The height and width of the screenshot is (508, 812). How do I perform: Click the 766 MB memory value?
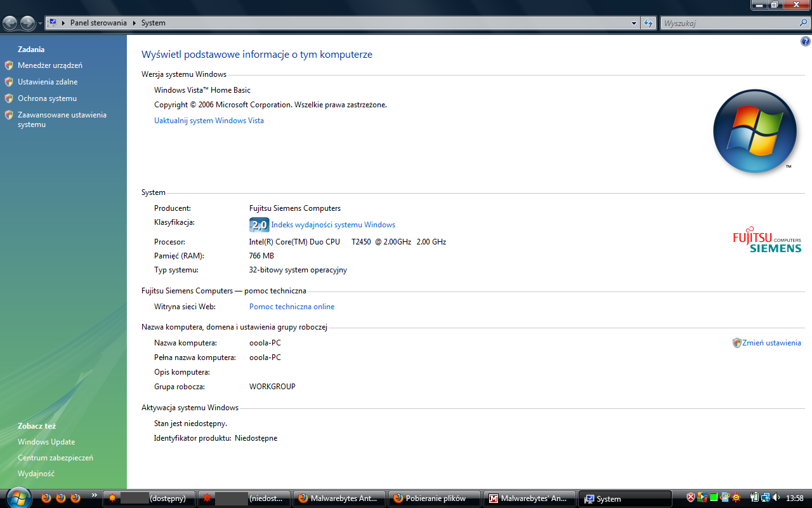coord(261,256)
